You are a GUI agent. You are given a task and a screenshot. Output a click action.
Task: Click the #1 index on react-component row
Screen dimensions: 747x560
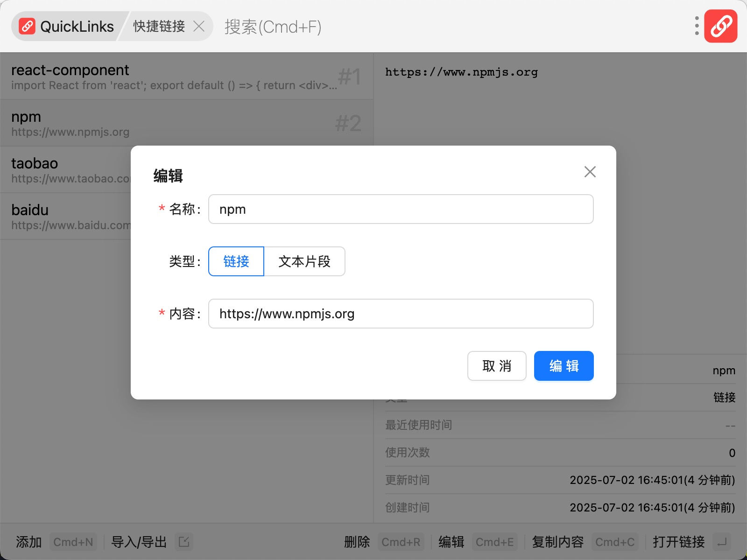[350, 77]
